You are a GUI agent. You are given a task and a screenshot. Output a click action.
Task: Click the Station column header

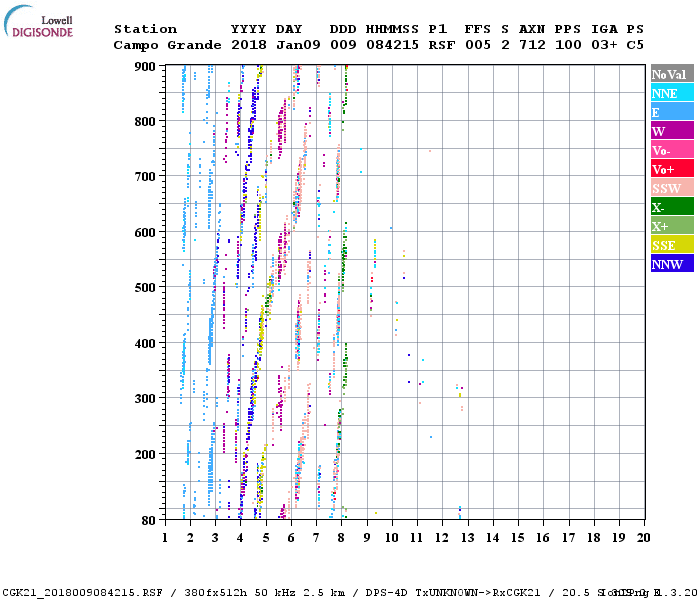point(146,29)
